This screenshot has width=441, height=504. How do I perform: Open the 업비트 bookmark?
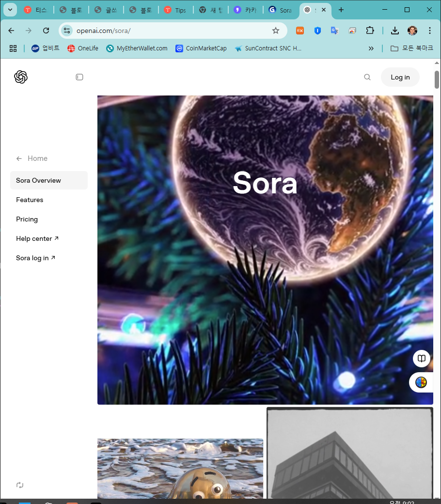tap(46, 48)
